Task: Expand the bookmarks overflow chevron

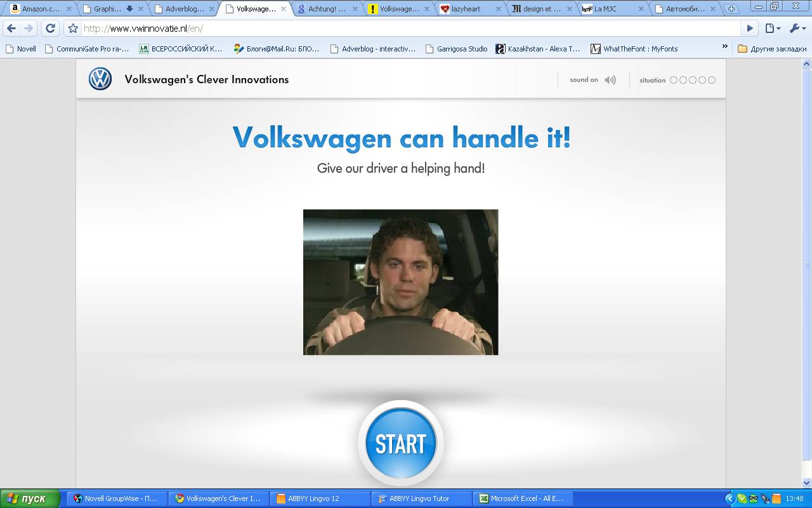Action: (724, 47)
